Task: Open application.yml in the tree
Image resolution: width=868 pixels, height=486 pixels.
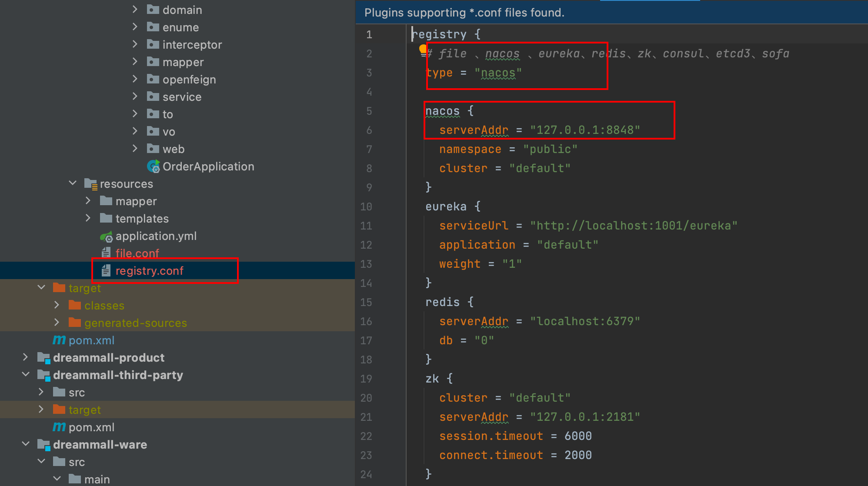Action: pos(156,236)
